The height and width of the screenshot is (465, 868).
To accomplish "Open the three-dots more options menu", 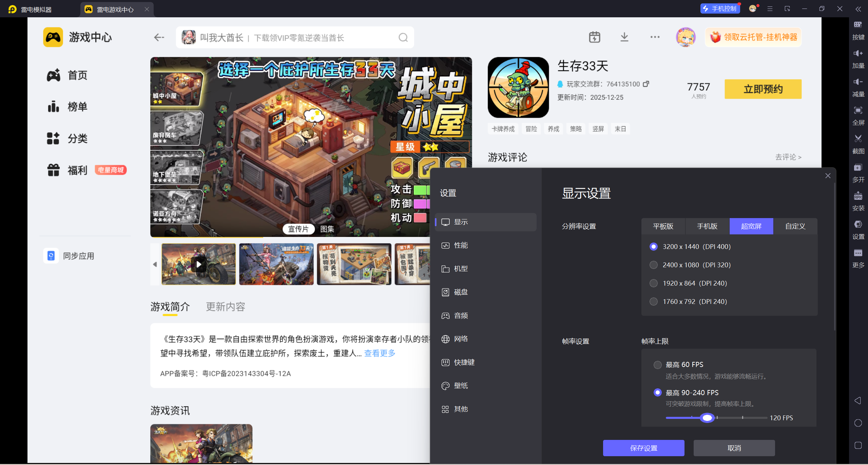I will pyautogui.click(x=655, y=37).
